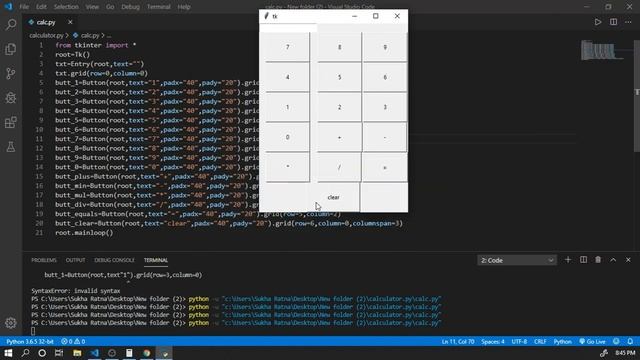640x360 pixels.
Task: Open the Debug view bug icon
Action: (x=11, y=98)
